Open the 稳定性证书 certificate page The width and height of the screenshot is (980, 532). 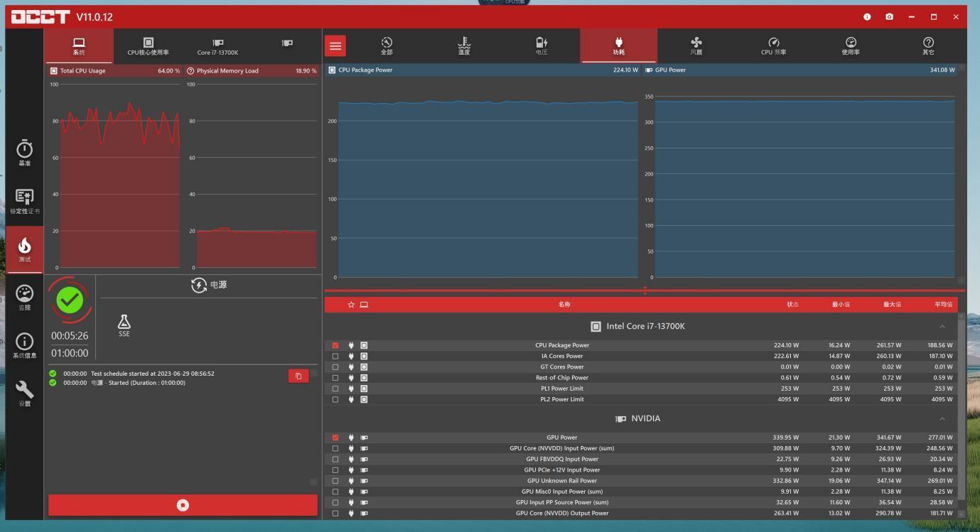[x=24, y=201]
